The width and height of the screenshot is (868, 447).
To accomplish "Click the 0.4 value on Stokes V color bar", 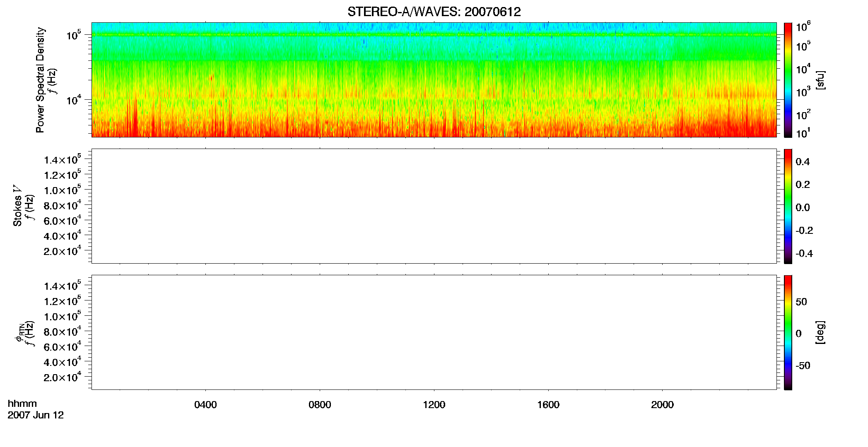I will [803, 162].
